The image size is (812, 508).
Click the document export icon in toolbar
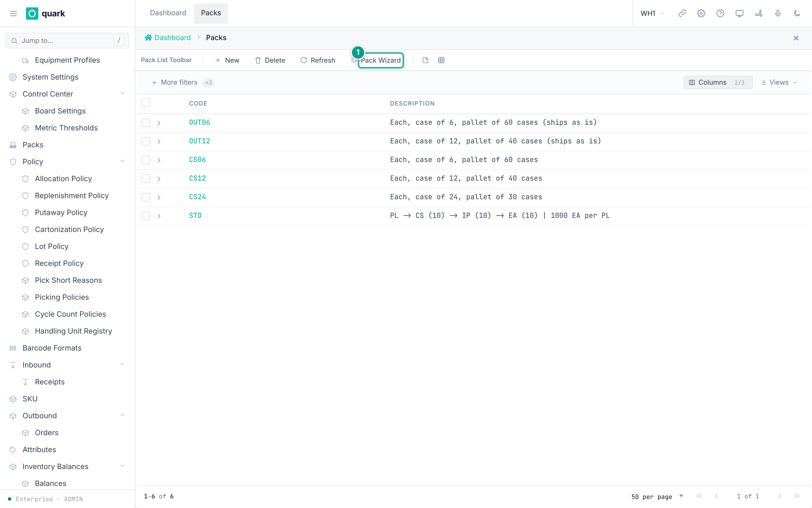tap(425, 60)
